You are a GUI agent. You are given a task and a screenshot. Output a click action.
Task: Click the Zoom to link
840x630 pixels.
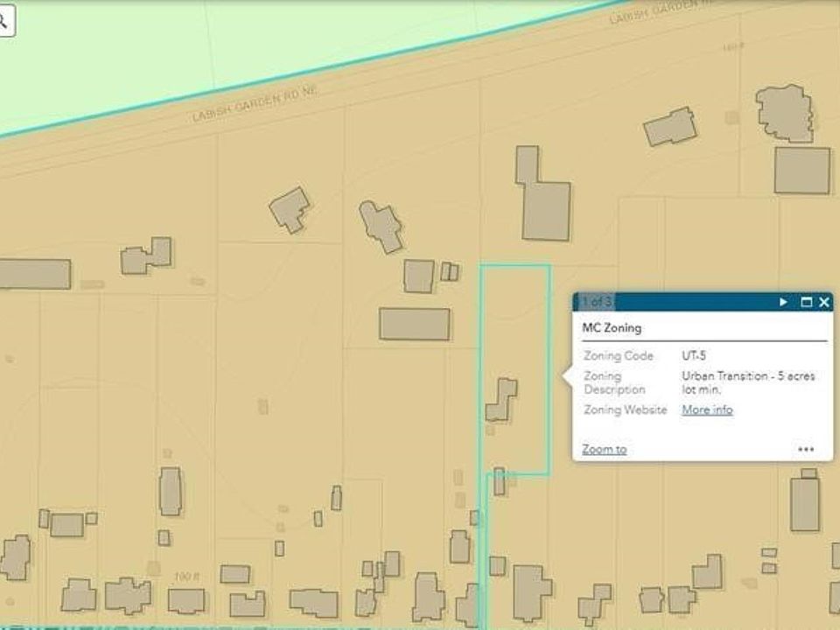[x=604, y=450]
